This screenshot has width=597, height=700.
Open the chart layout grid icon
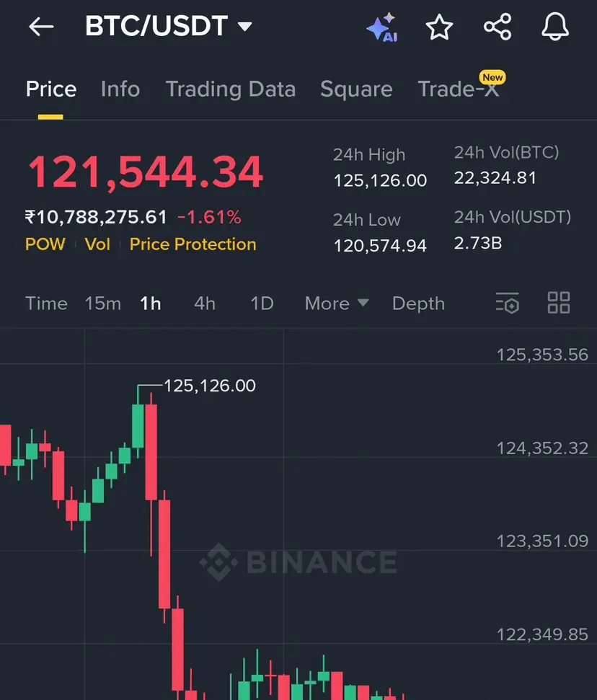[x=559, y=303]
